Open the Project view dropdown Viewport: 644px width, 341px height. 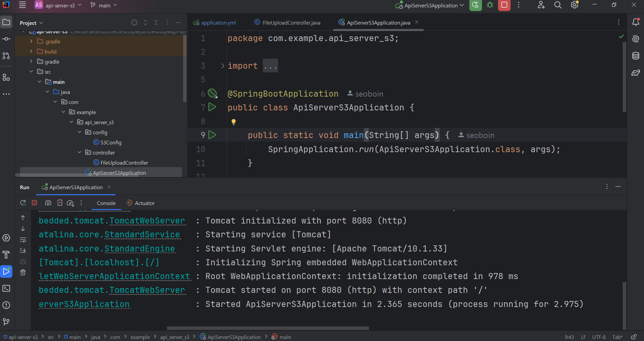tap(31, 23)
